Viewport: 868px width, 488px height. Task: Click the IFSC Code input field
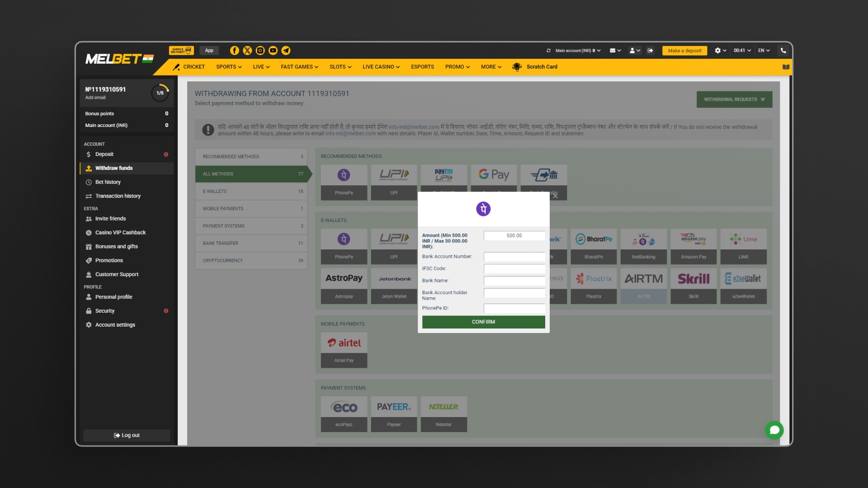514,269
